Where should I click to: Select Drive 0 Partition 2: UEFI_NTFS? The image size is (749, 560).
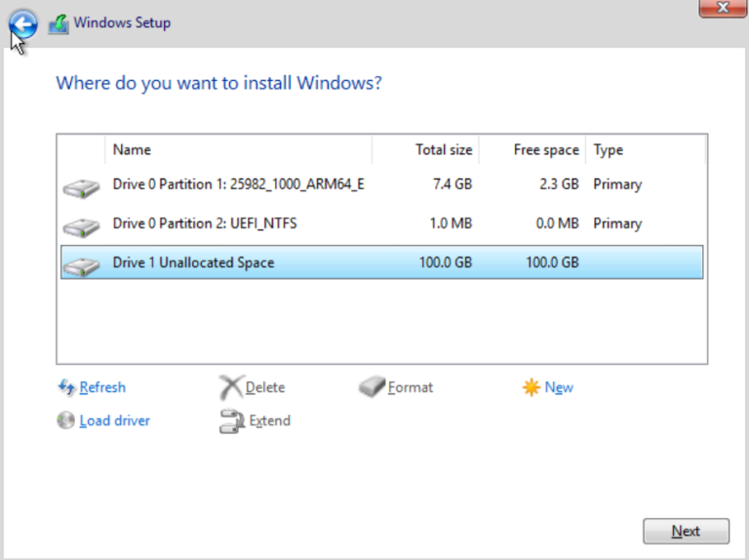[x=381, y=223]
